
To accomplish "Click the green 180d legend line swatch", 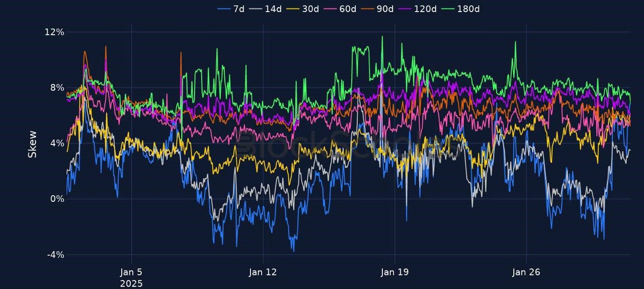I will (x=448, y=9).
